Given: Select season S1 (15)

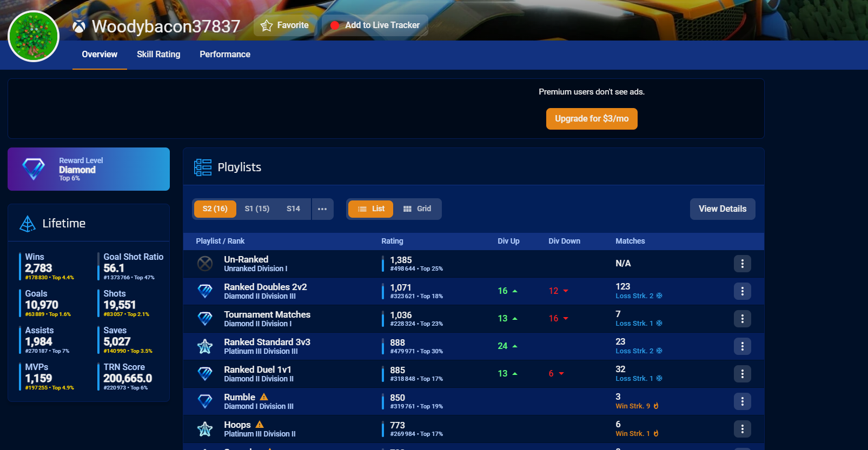Looking at the screenshot, I should [x=257, y=209].
